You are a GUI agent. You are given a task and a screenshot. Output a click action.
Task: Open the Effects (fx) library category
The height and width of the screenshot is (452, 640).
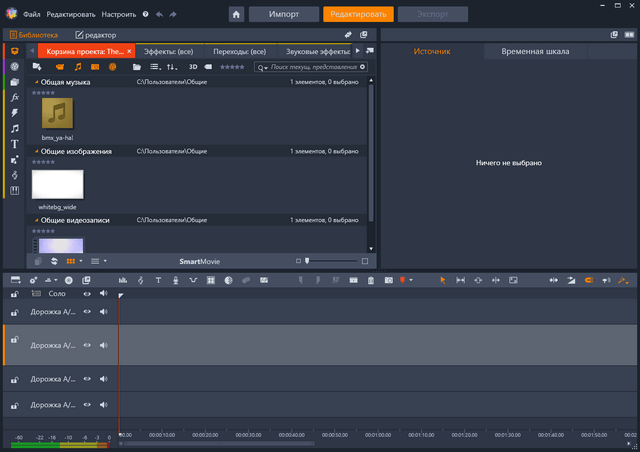click(15, 97)
